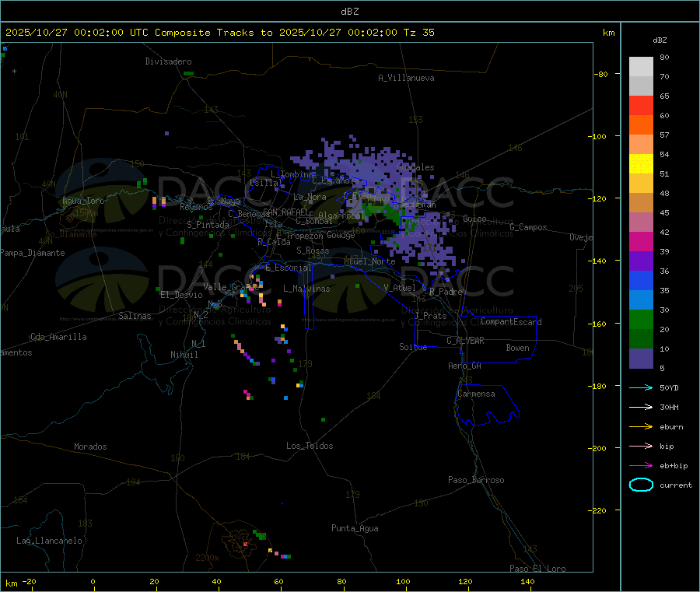Viewport: 700px width, 592px height.
Task: Click the 100 km horizontal axis value
Action: click(x=403, y=581)
